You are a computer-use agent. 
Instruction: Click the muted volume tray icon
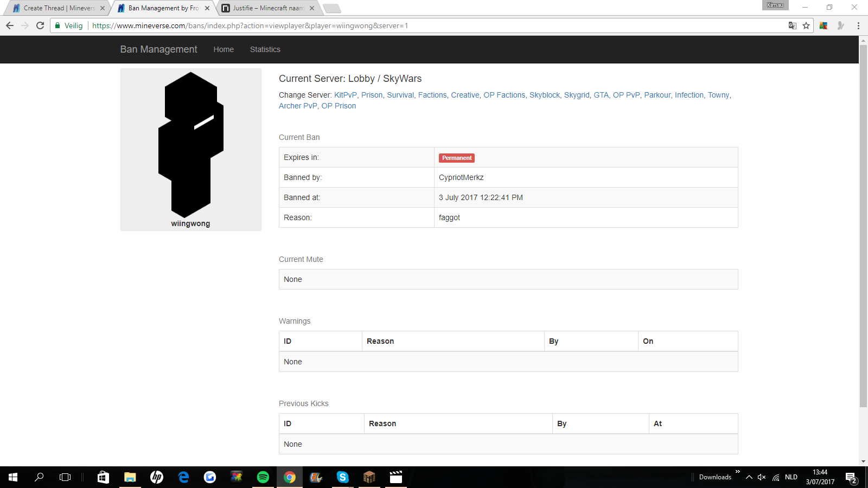coord(762,477)
